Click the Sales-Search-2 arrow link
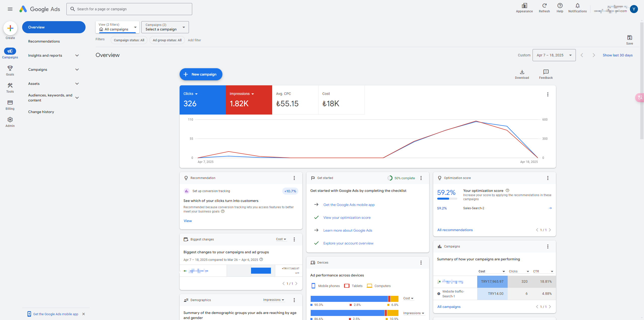This screenshot has width=644, height=320. pyautogui.click(x=550, y=208)
